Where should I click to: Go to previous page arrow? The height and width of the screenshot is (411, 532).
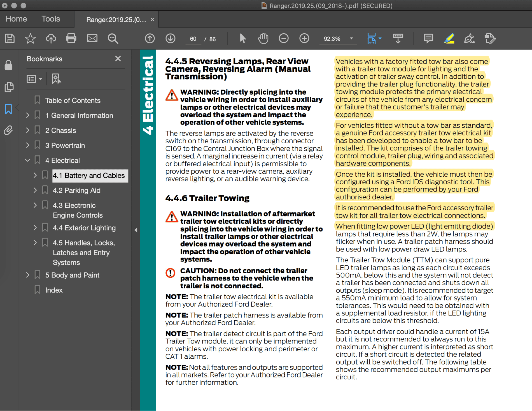point(150,38)
